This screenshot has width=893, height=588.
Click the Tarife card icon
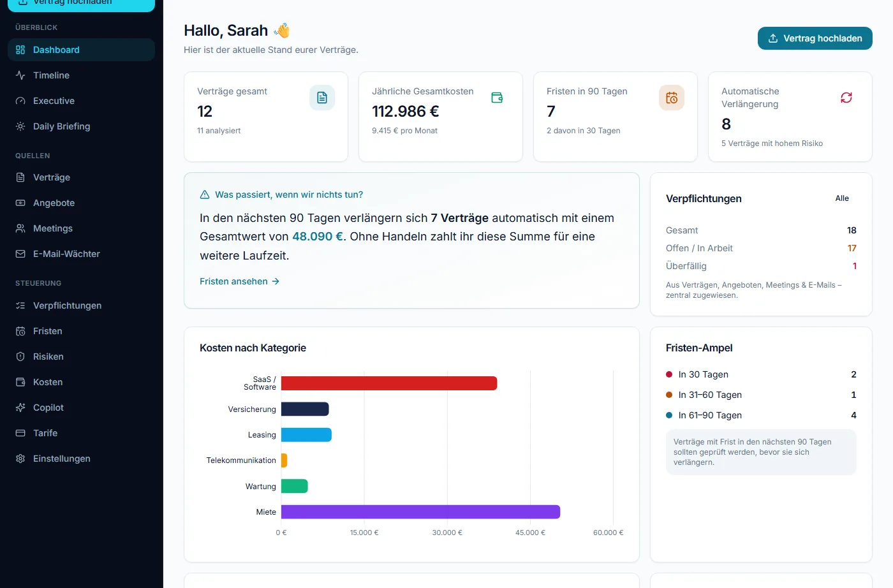20,433
